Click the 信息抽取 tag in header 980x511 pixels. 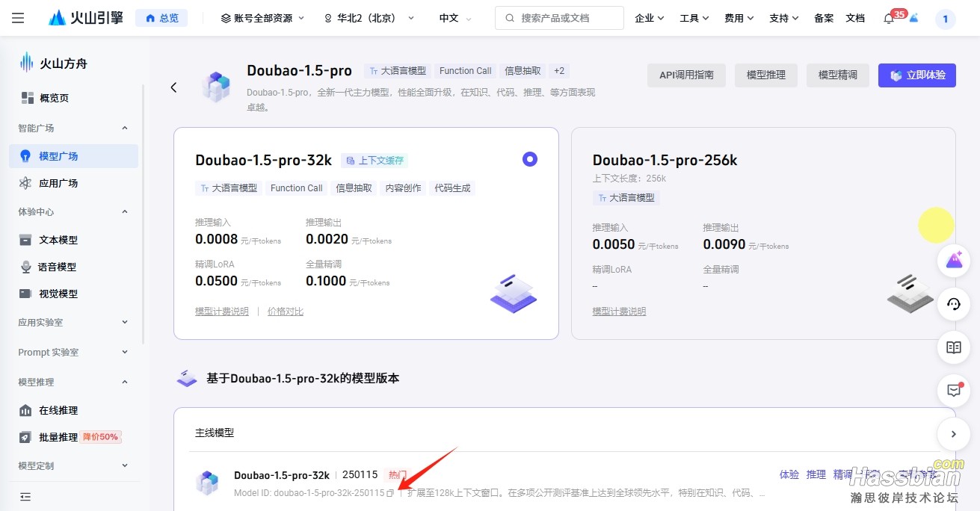coord(523,71)
